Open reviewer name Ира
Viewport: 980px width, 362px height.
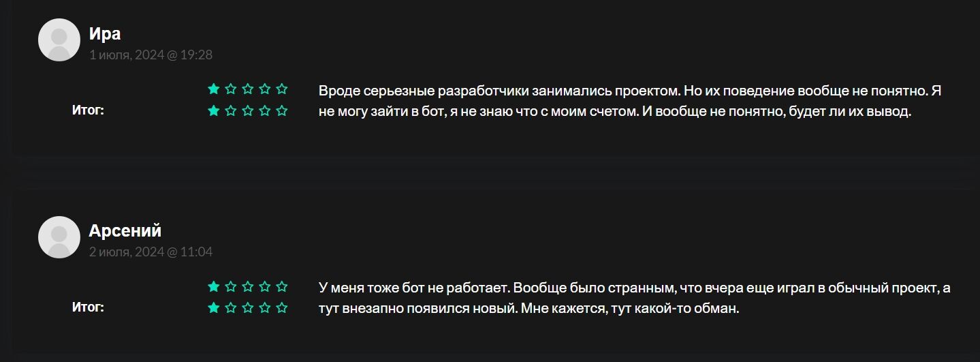click(x=105, y=33)
